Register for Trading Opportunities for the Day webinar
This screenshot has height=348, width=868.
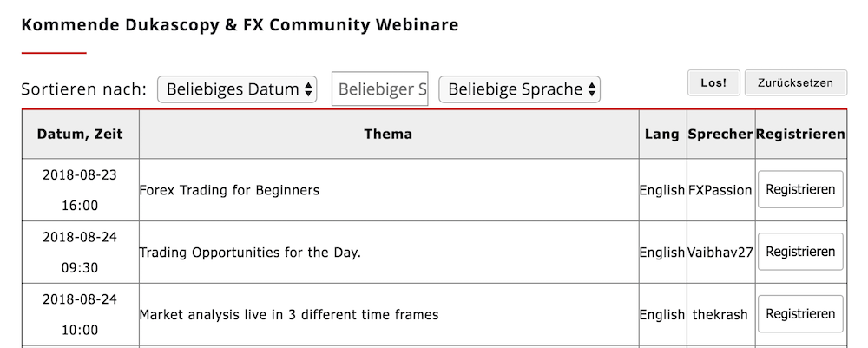point(800,252)
